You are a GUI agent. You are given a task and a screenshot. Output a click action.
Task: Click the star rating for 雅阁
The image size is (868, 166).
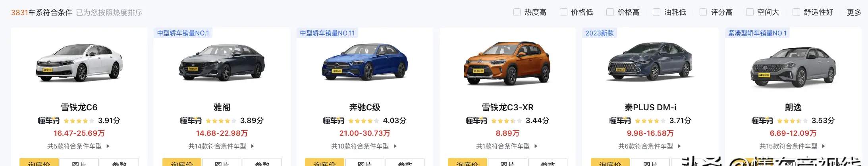[221, 121]
